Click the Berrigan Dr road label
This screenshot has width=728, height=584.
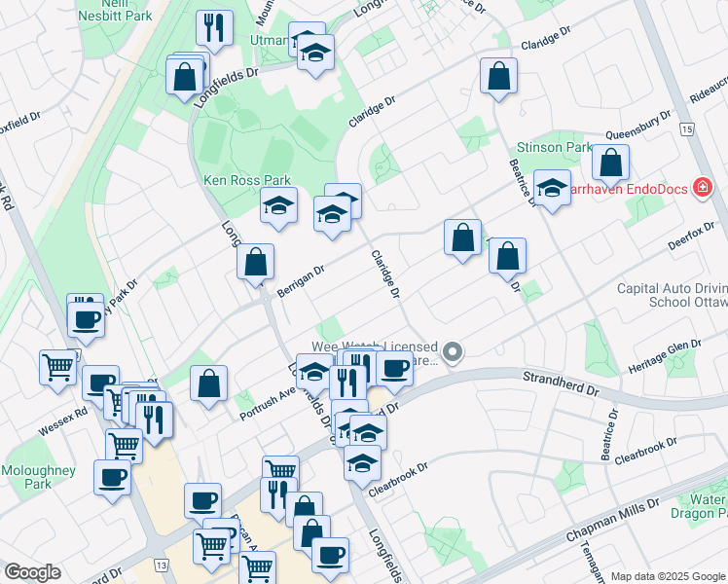(301, 282)
